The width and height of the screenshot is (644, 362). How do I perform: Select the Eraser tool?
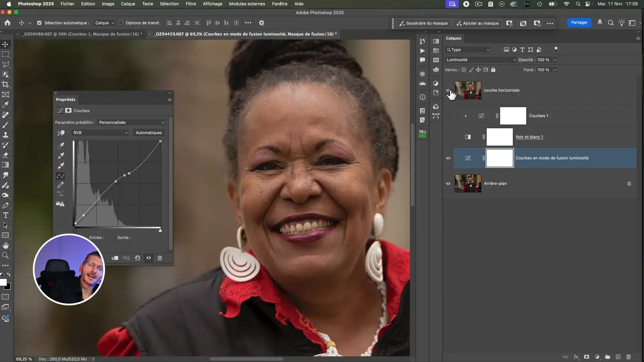(x=5, y=155)
